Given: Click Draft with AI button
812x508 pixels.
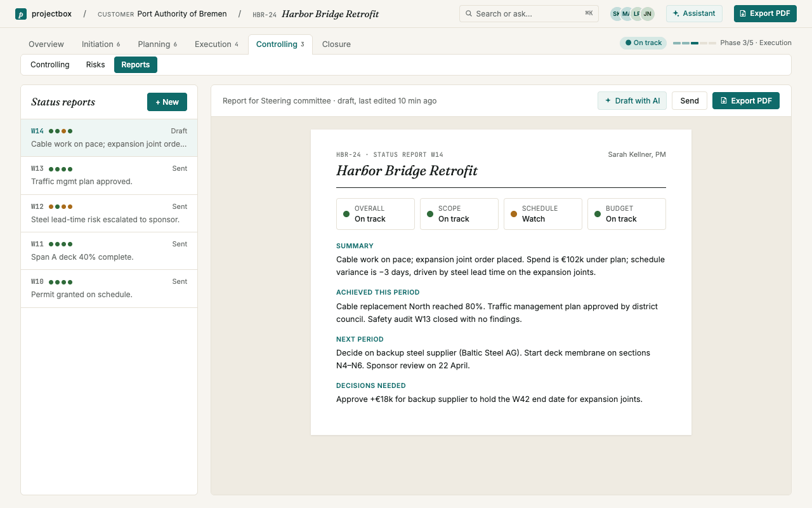Looking at the screenshot, I should pos(632,100).
